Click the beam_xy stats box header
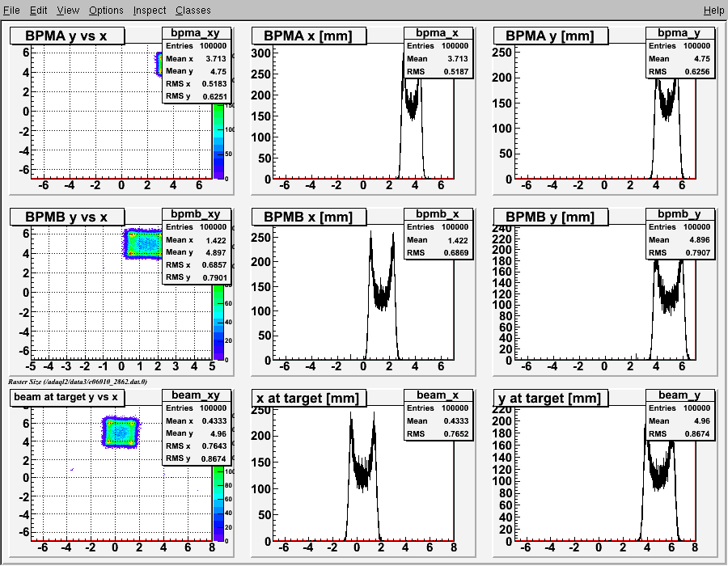Image resolution: width=728 pixels, height=566 pixels. pyautogui.click(x=196, y=395)
